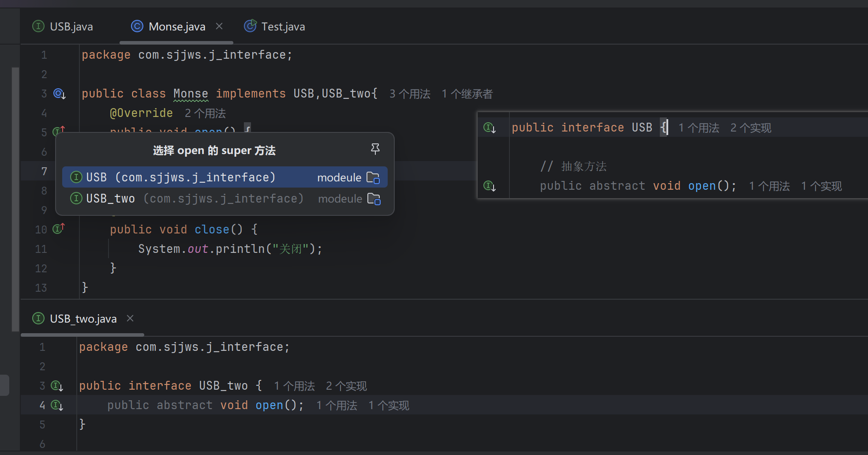Click the implemented-by gutter icon on Monse class line
Screen dimensions: 868x455
pyautogui.click(x=59, y=94)
